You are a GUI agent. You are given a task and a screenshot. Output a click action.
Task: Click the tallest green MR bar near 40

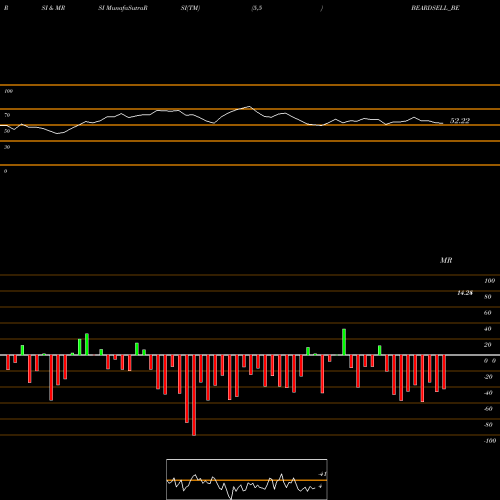point(344,342)
